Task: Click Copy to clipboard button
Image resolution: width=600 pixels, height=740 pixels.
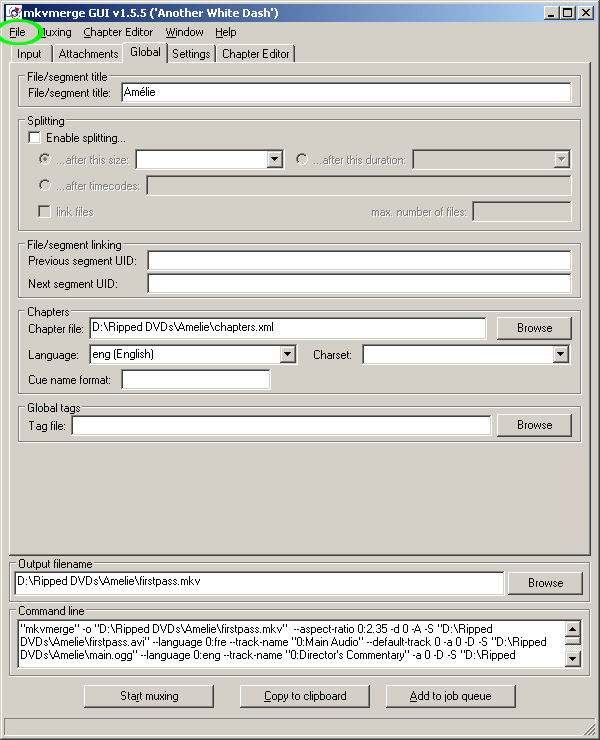Action: (305, 696)
